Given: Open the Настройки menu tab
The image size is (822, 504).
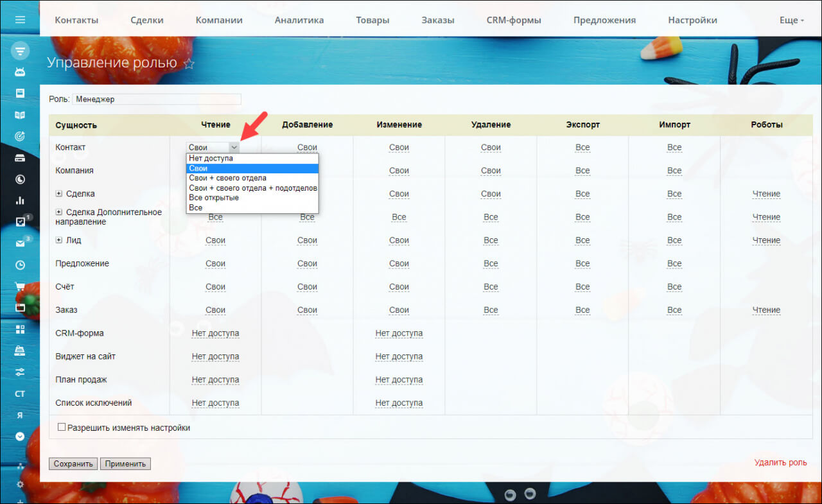Looking at the screenshot, I should click(692, 20).
